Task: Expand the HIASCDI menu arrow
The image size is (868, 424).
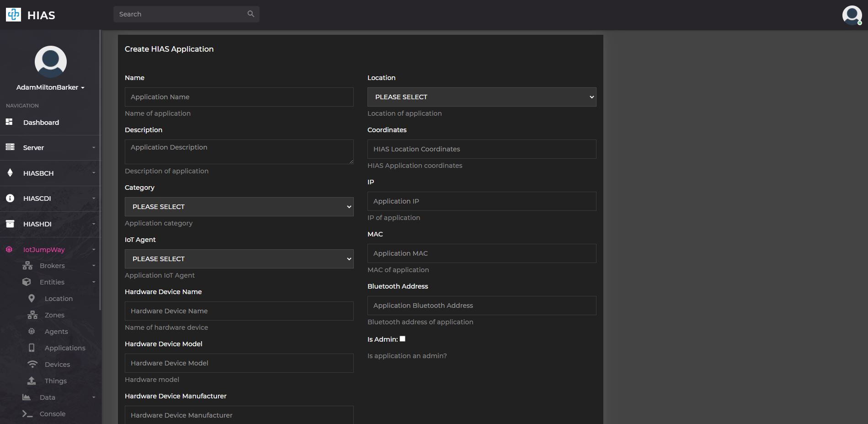Action: point(94,198)
